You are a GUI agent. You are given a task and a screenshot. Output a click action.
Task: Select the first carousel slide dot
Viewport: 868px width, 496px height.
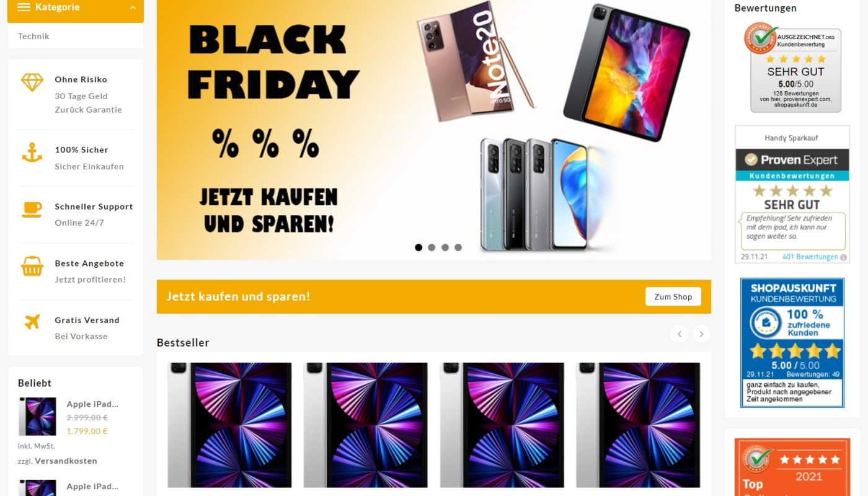tap(418, 247)
